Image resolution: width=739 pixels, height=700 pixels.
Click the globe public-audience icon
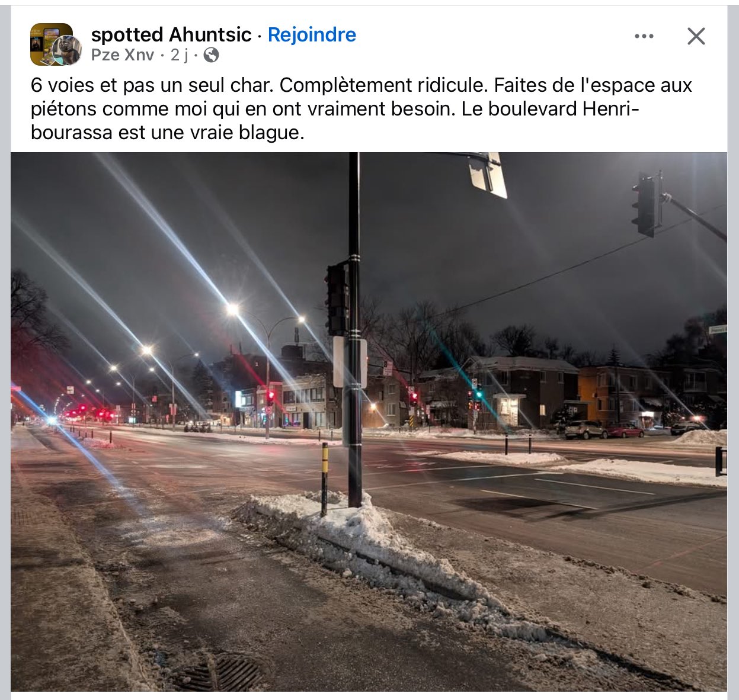[211, 55]
